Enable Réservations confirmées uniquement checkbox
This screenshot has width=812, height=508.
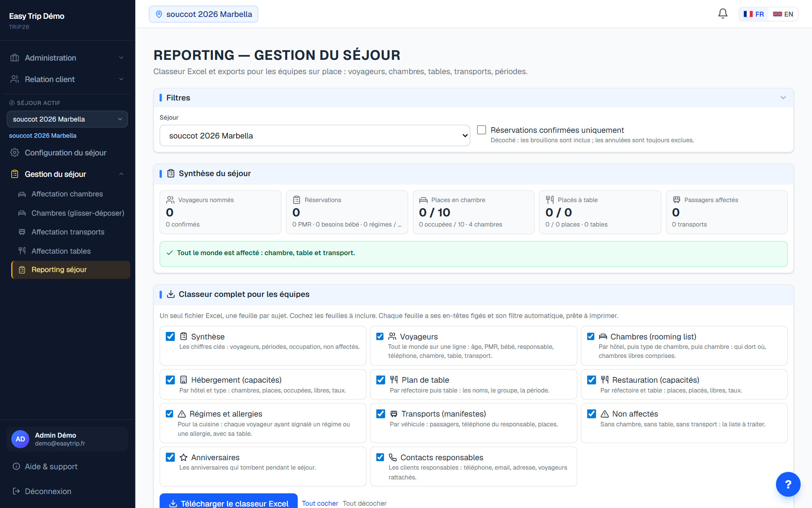click(x=482, y=130)
